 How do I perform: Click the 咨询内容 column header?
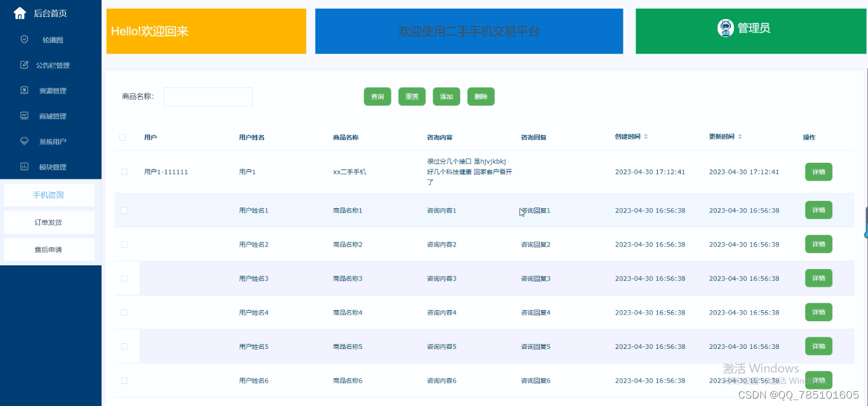tap(440, 137)
